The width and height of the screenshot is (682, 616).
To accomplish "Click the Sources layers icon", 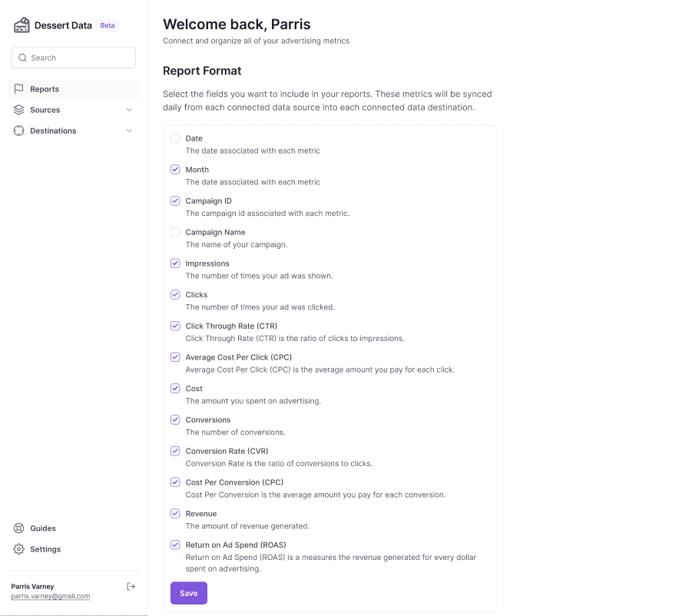I will [19, 110].
